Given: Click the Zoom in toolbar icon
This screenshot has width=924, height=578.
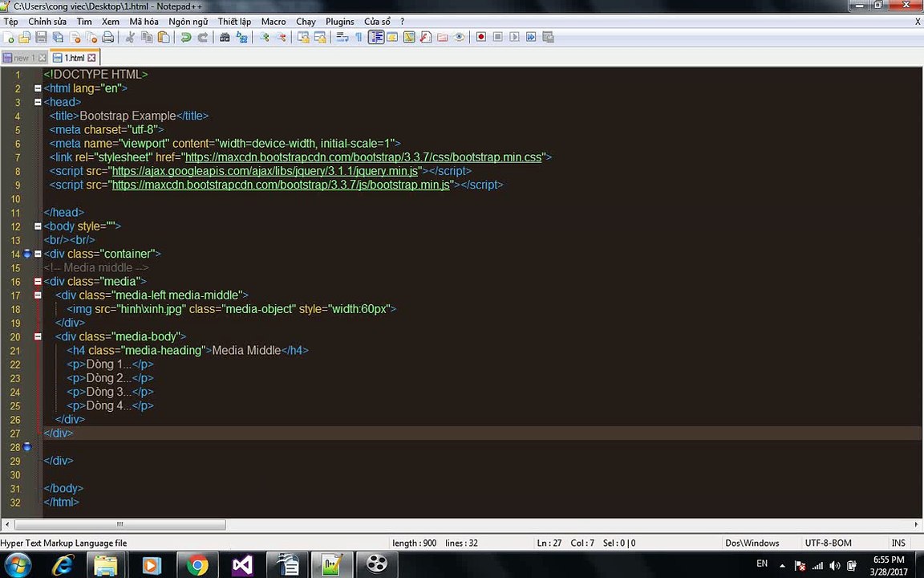Looking at the screenshot, I should coord(265,37).
